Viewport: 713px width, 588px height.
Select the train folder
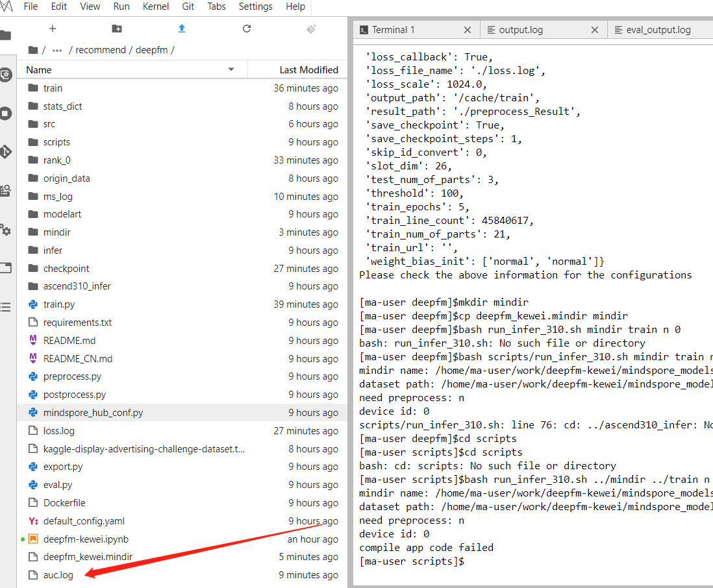[182, 88]
